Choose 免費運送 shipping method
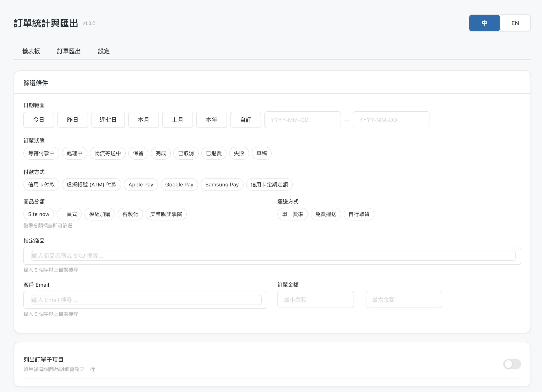 [x=325, y=214]
